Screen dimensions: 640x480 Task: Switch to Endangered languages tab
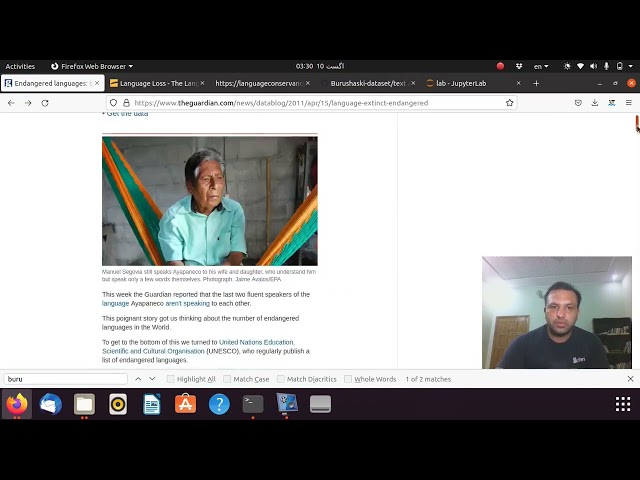[53, 83]
